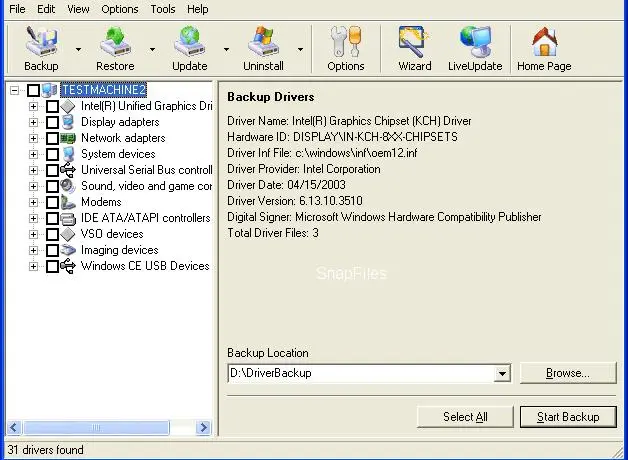This screenshot has width=628, height=460.
Task: Click the Network adapters card icon
Action: (68, 139)
